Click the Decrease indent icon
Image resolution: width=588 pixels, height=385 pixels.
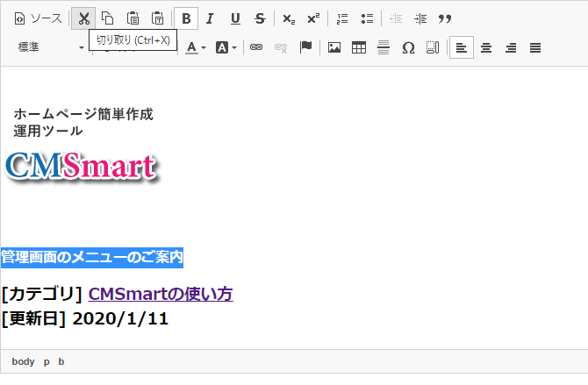tap(396, 18)
